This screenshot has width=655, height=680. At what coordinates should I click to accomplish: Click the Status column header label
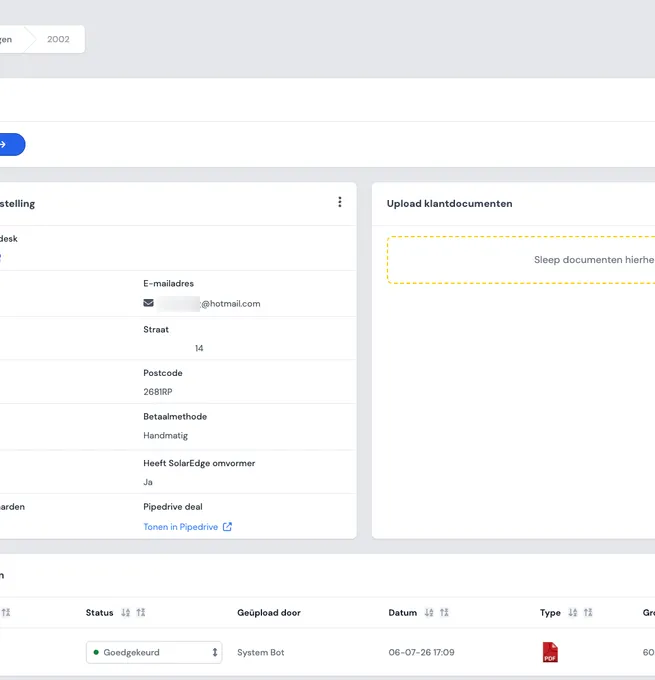pos(99,612)
